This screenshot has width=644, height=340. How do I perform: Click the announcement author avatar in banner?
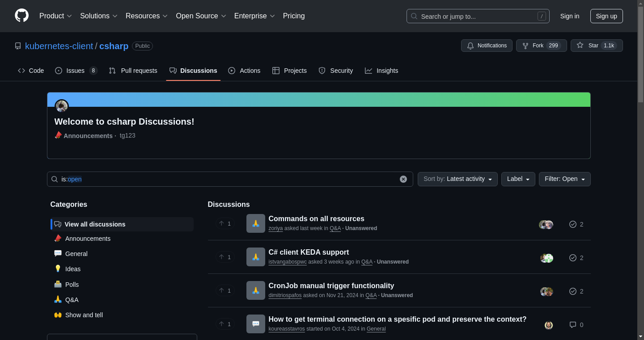click(x=62, y=106)
